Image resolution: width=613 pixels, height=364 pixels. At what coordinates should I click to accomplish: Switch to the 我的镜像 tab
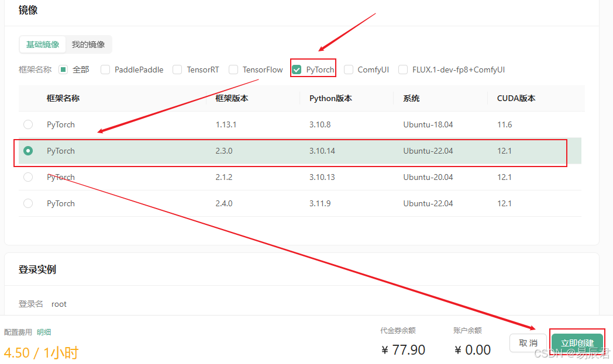coord(88,44)
